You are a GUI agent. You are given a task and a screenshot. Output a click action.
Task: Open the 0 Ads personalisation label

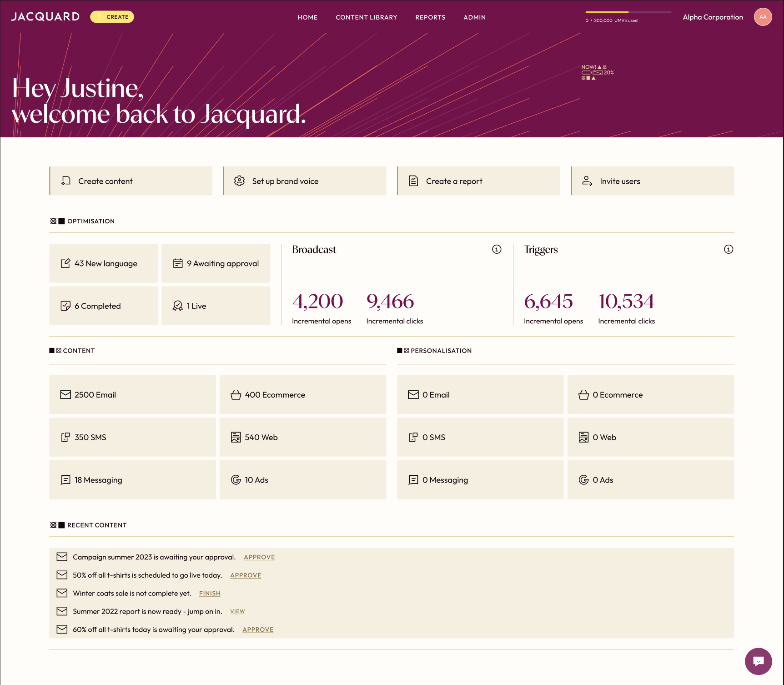pos(603,480)
